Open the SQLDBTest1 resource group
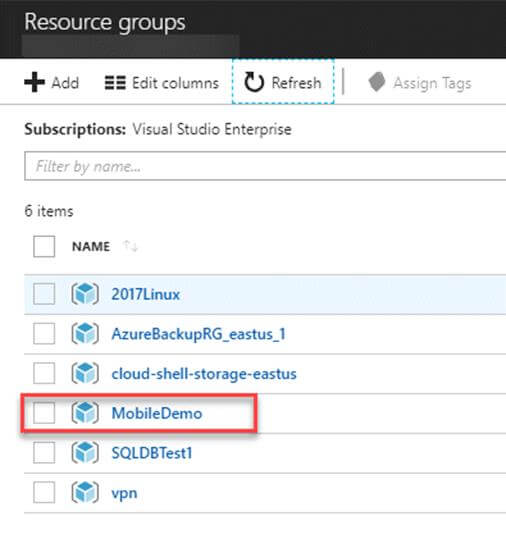The image size is (506, 548). point(152,453)
